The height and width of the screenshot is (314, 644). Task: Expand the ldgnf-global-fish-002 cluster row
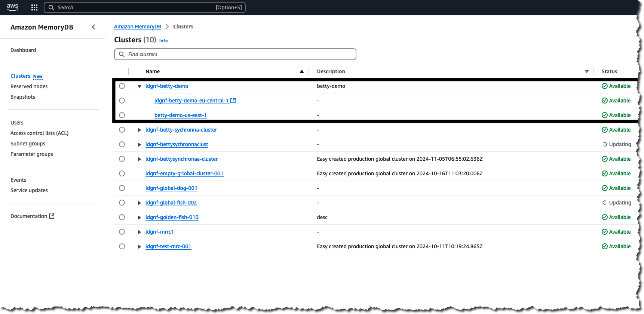[x=139, y=203]
